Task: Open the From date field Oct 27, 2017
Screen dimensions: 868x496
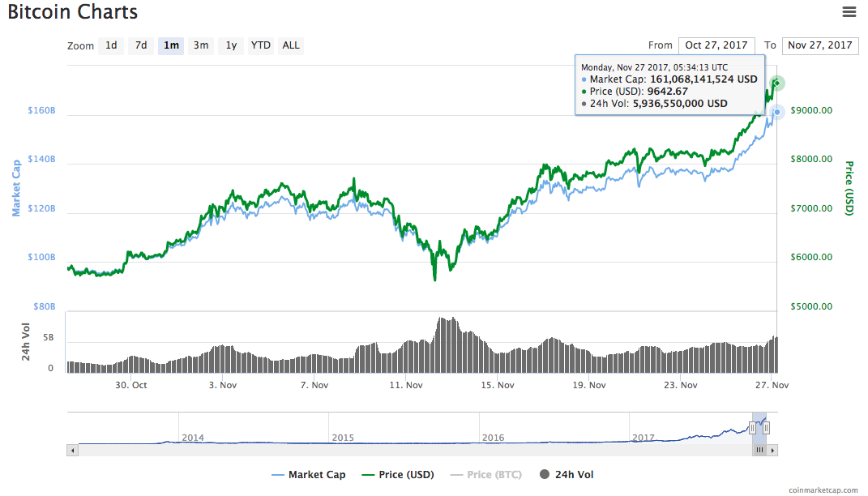Action: 716,45
